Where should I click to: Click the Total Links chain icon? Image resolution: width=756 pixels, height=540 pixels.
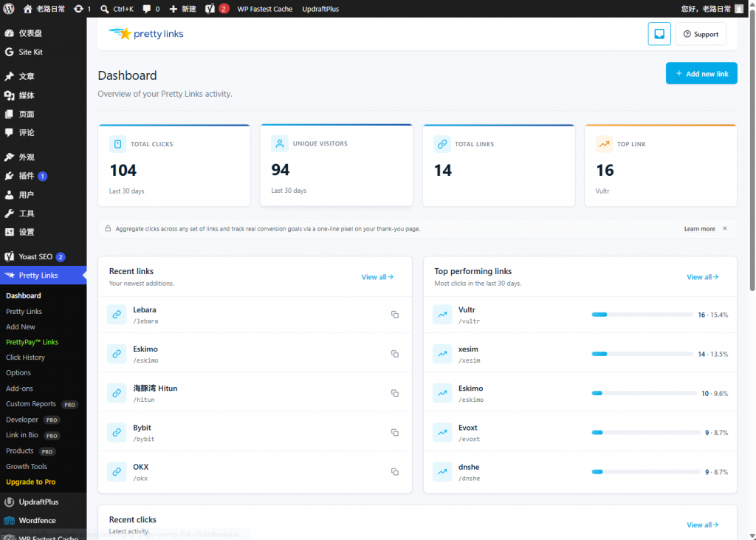(x=442, y=144)
